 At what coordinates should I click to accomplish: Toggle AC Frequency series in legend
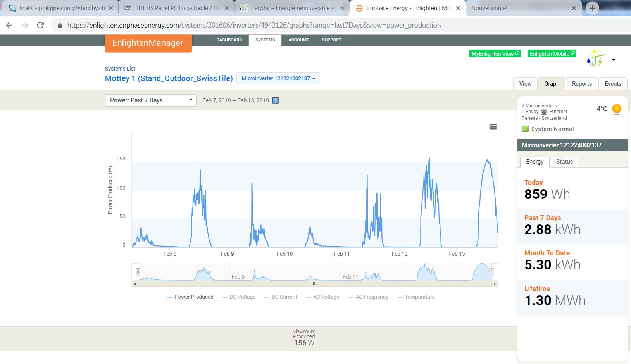[x=368, y=297]
